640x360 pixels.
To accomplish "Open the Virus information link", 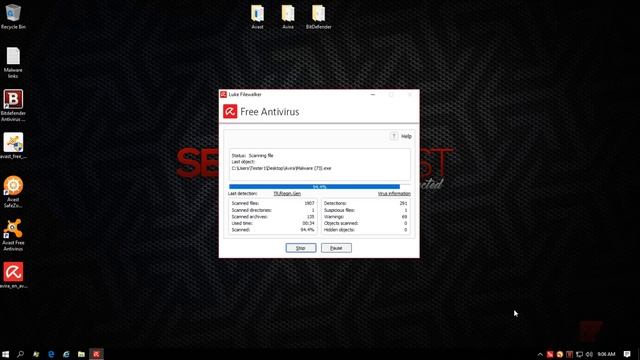I will point(394,193).
